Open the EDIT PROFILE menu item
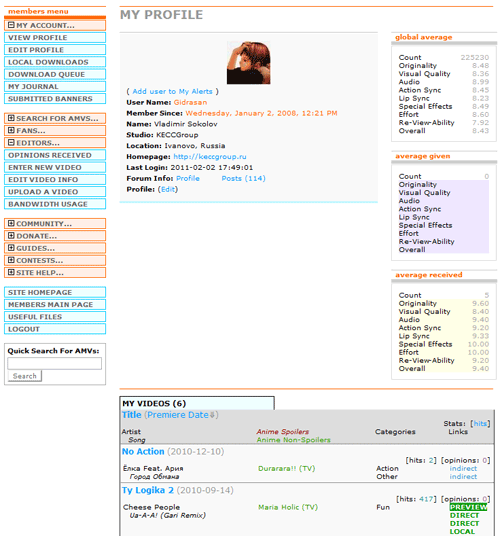Screen dimensions: 500x536 click(x=55, y=50)
